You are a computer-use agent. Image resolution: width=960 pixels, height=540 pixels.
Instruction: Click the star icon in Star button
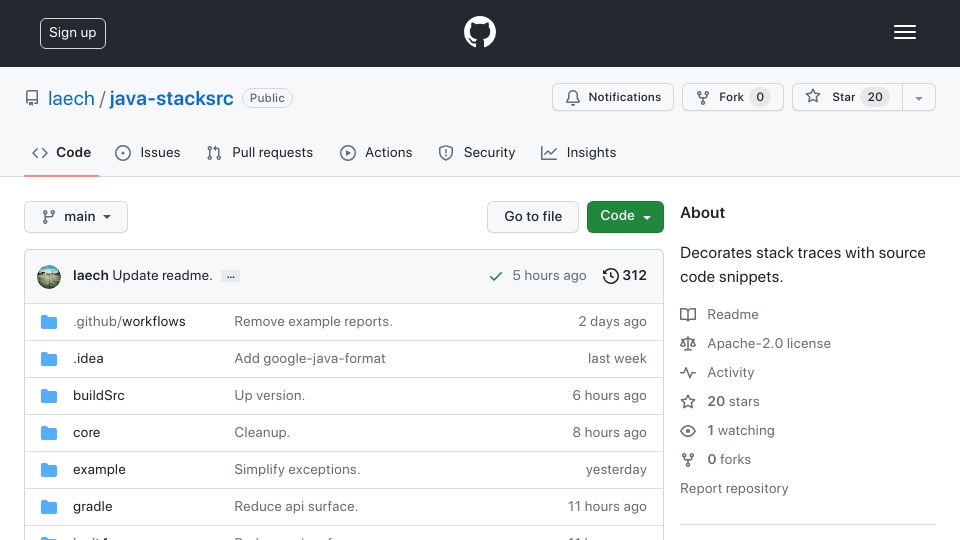point(812,96)
